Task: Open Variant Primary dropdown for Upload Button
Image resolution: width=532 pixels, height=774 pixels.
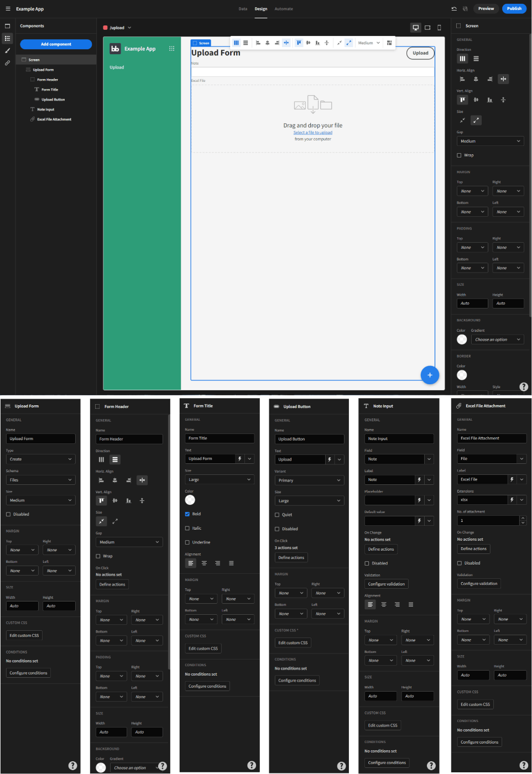Action: point(309,480)
